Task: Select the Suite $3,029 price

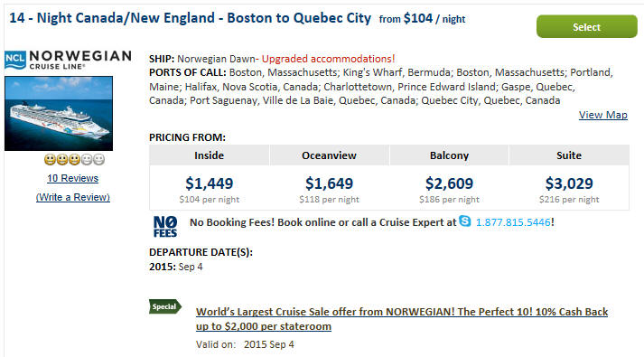Action: pos(569,183)
